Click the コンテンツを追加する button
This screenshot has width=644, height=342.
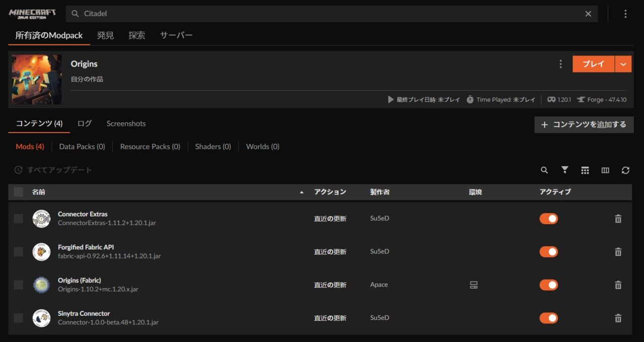tap(584, 124)
